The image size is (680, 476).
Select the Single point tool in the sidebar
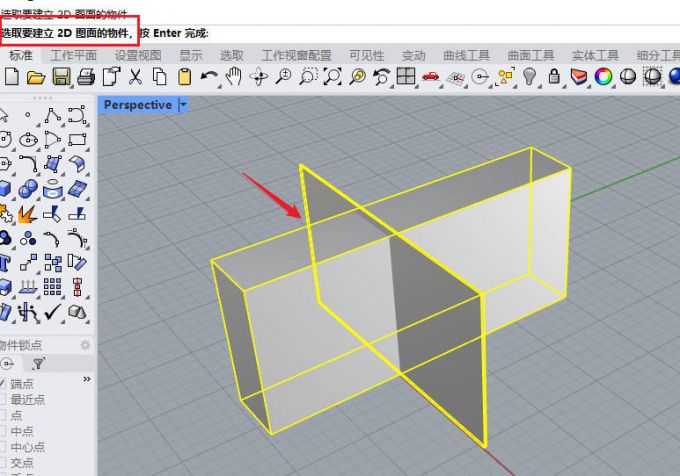28,115
